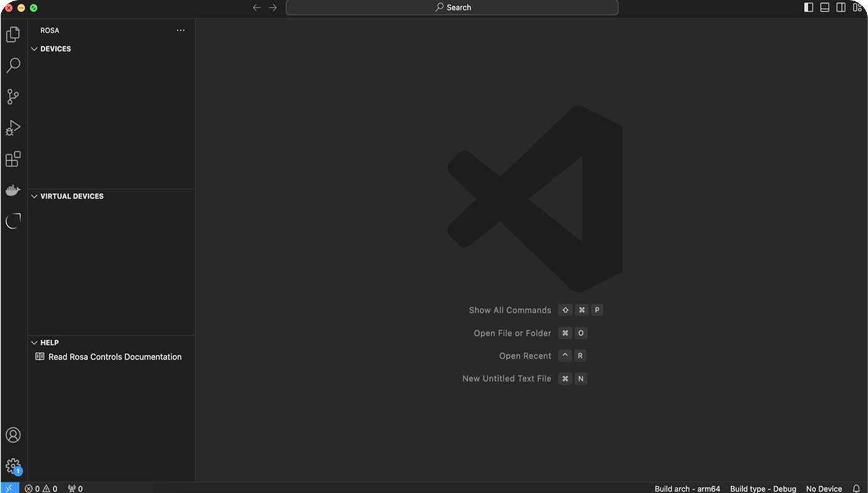Open Read Rosa Controls Documentation link
Viewport: 868px width, 493px height.
click(x=115, y=357)
